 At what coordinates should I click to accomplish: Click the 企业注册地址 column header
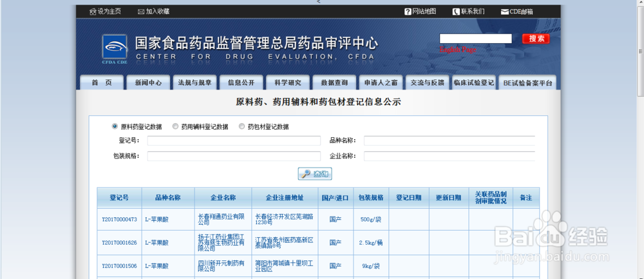285,198
